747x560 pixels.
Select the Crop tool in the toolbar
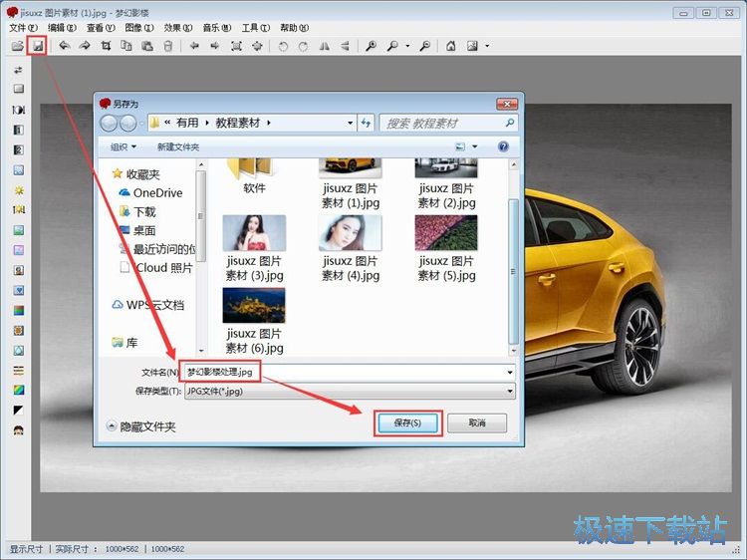(x=106, y=46)
